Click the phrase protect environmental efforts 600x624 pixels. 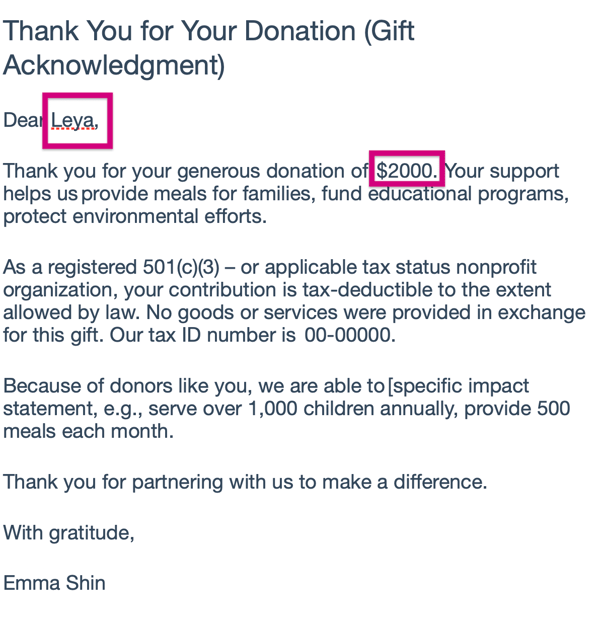pos(135,217)
